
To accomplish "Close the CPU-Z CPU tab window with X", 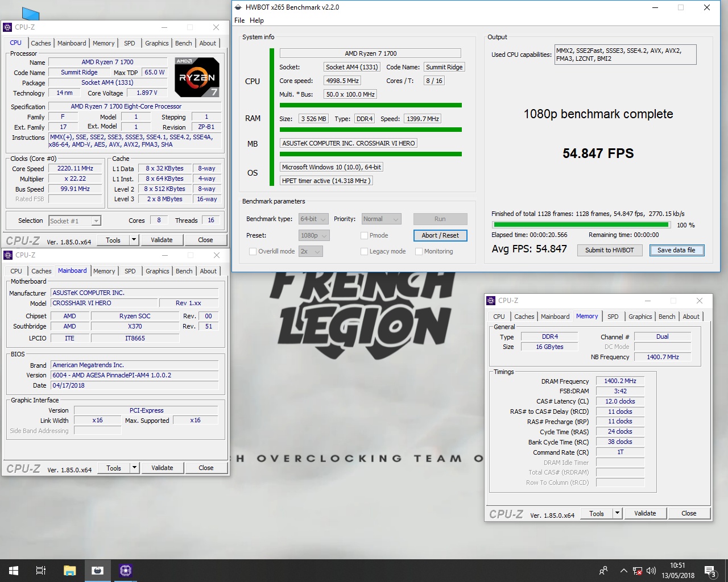I will pyautogui.click(x=216, y=27).
